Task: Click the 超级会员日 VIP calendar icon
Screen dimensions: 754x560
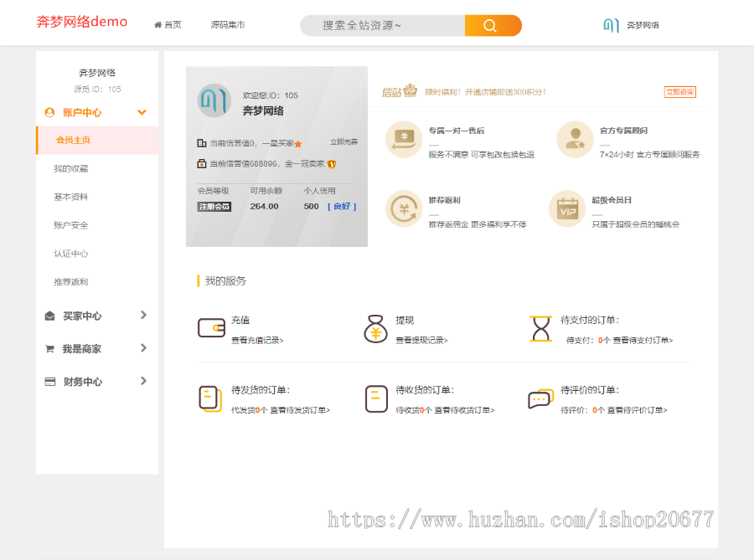Action: click(x=567, y=209)
